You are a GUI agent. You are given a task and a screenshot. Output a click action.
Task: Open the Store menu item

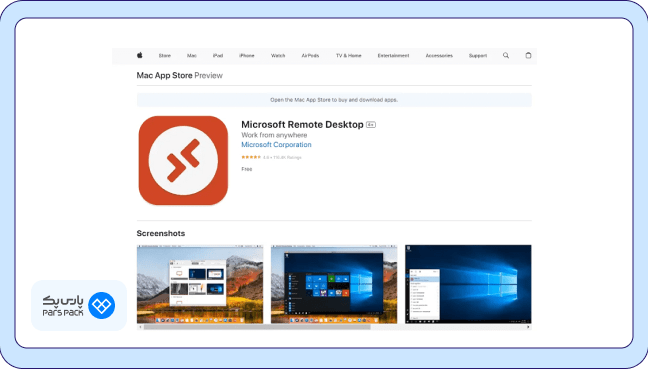(164, 55)
